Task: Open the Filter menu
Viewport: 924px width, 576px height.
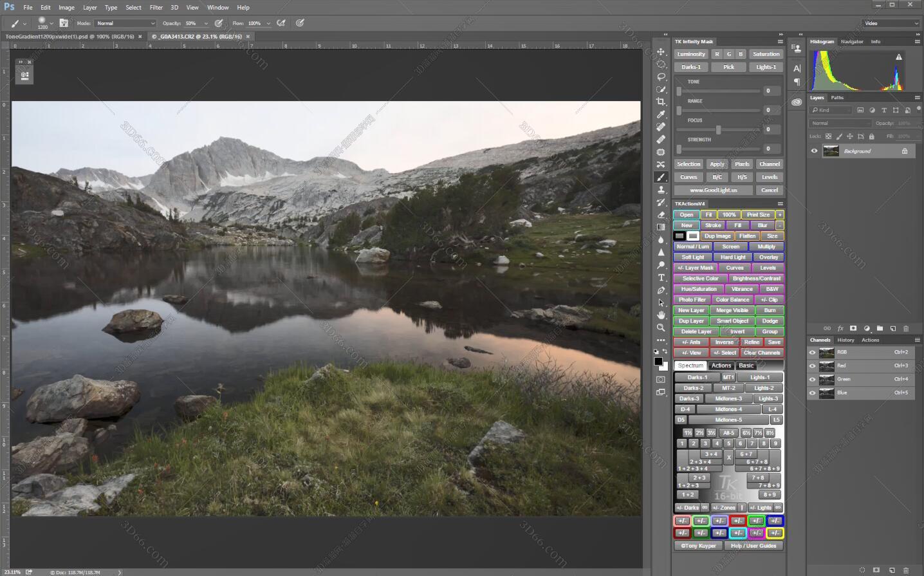Action: pyautogui.click(x=155, y=7)
